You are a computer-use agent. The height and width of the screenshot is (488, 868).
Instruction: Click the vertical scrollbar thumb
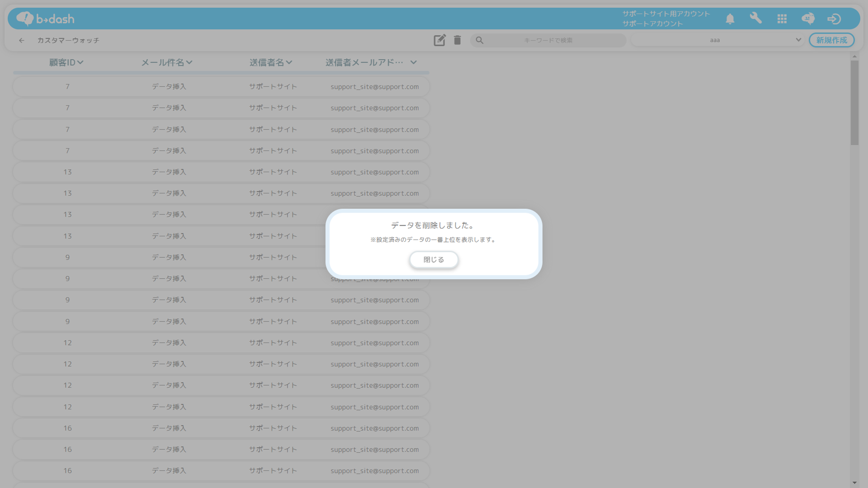coord(854,102)
